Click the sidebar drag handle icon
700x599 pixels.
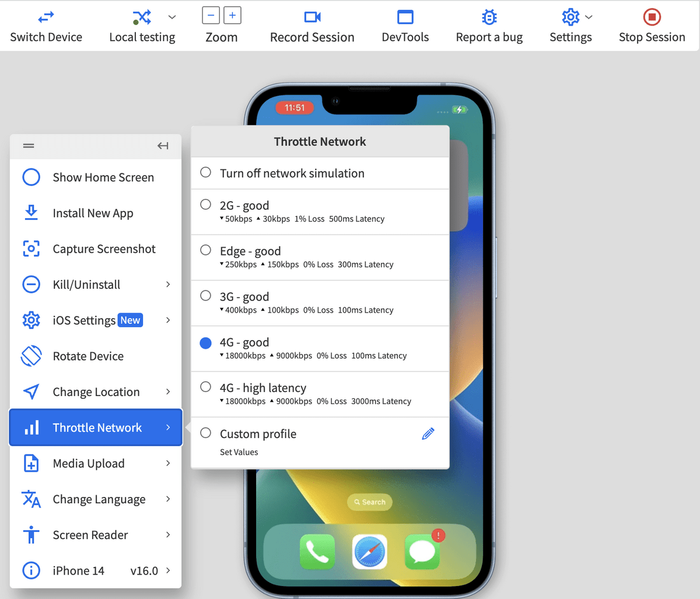29,146
